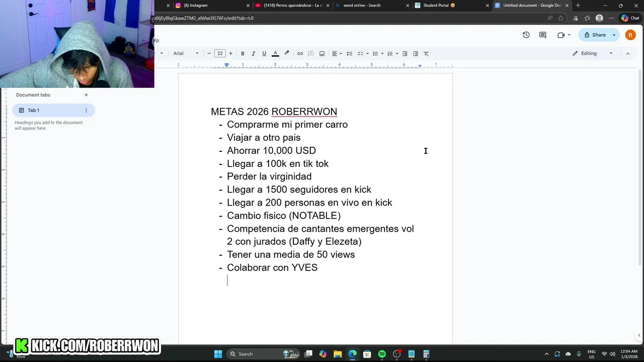644x362 pixels.
Task: Click the line 'Tener una media de 50 views'
Action: pyautogui.click(x=291, y=254)
